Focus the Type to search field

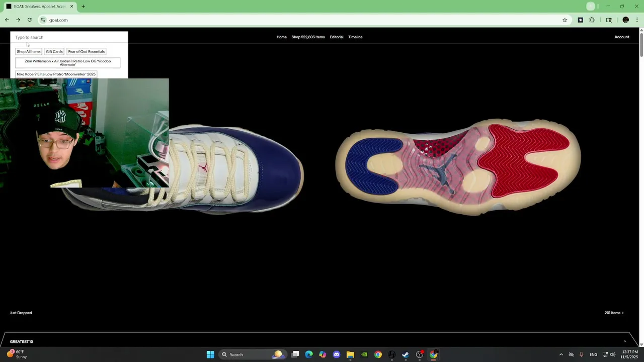69,37
